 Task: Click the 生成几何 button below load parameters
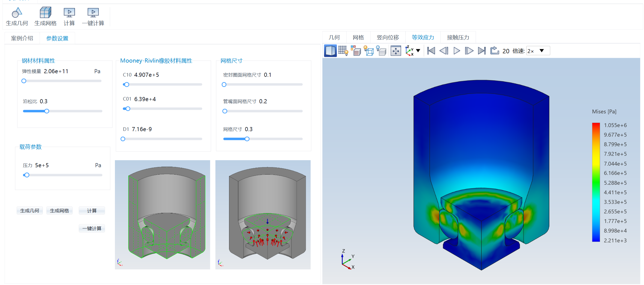[x=30, y=211]
